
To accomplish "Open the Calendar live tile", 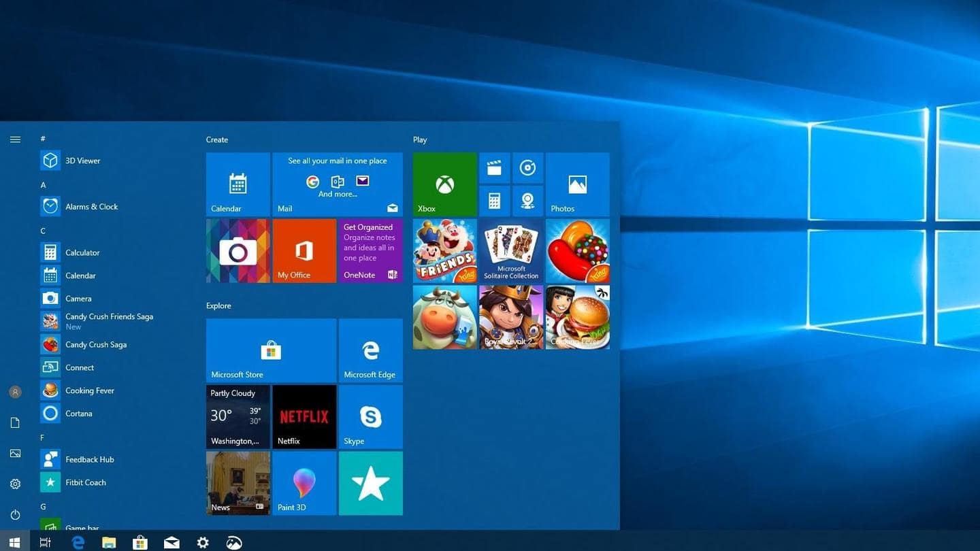I will coord(238,184).
